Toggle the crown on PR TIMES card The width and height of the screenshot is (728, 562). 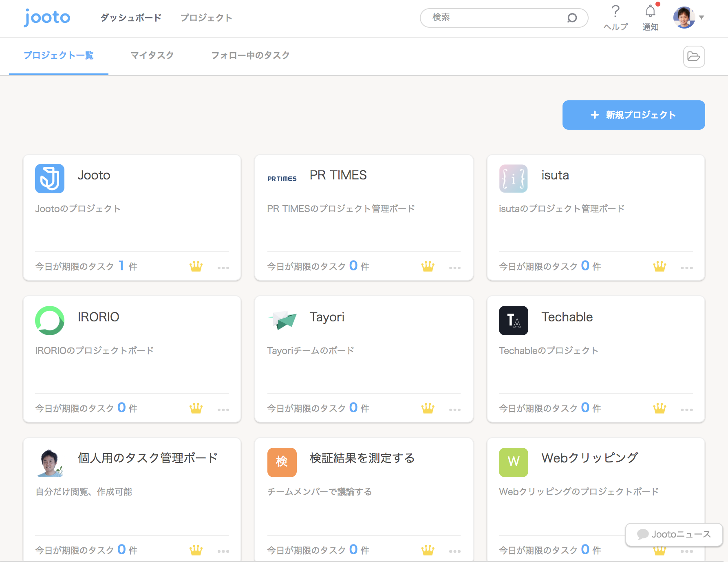(428, 266)
